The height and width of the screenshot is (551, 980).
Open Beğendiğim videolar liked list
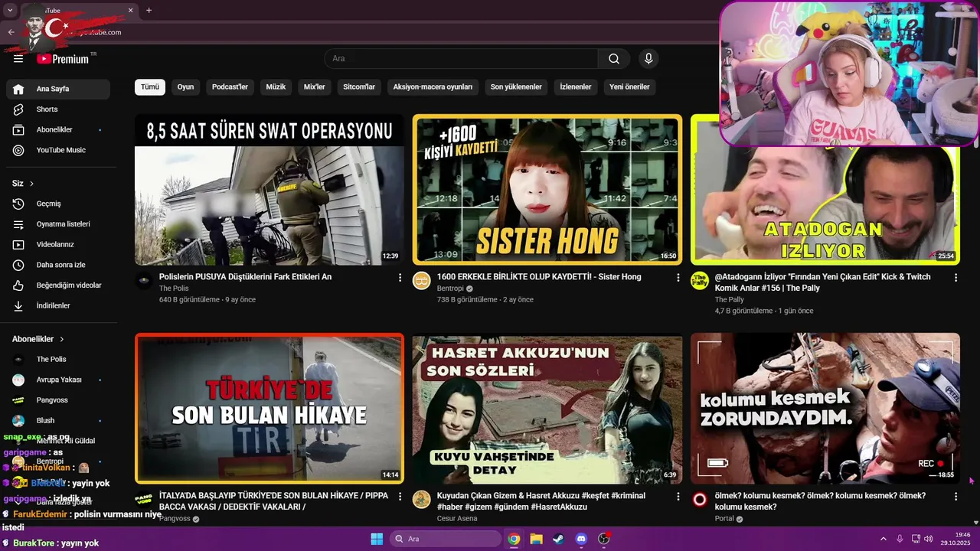coord(58,285)
